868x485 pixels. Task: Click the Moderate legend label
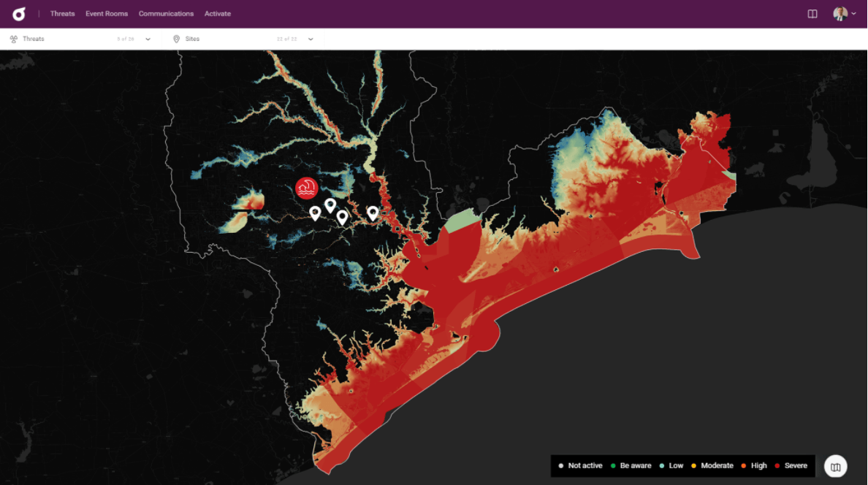[717, 465]
